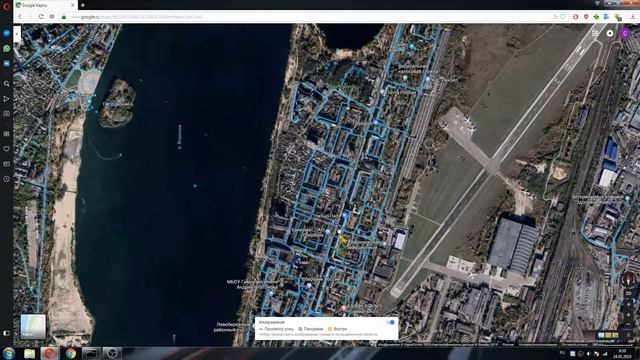The height and width of the screenshot is (360, 640).
Task: Click the Maps compass to reset north
Action: click(628, 280)
